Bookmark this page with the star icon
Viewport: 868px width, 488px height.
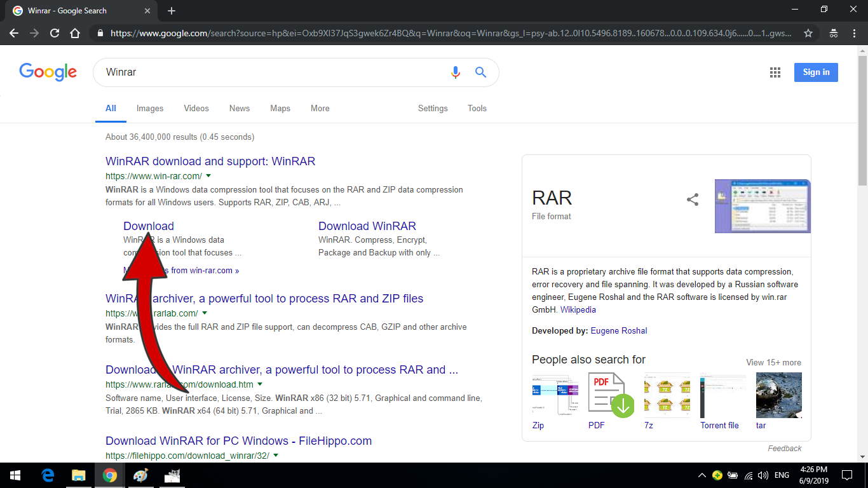[x=808, y=33]
